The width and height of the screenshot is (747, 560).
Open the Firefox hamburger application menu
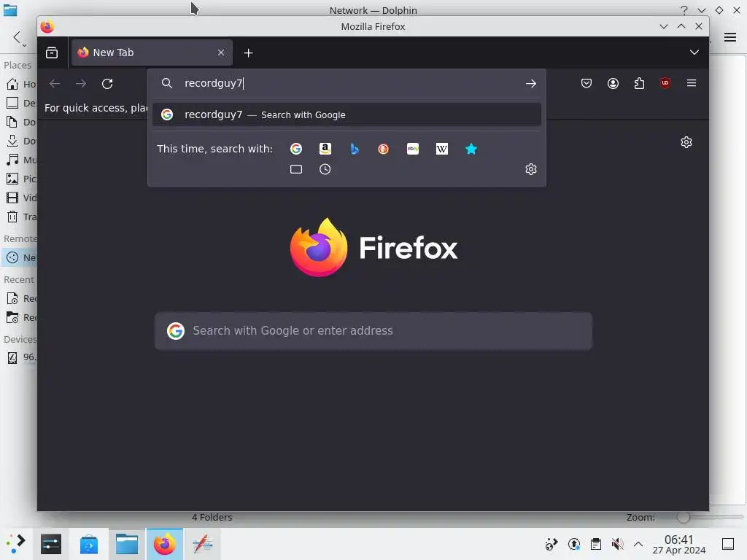pos(692,83)
